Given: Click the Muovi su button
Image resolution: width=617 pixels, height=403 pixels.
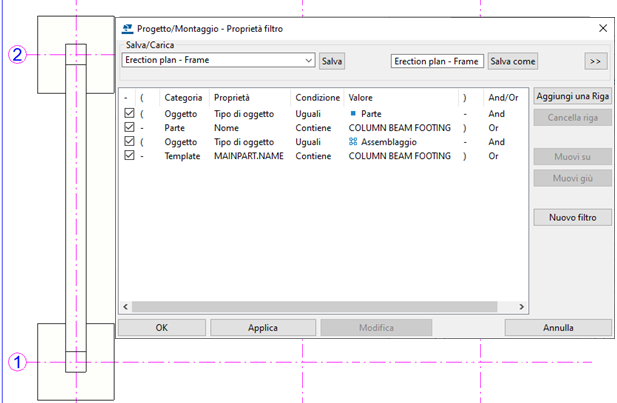Looking at the screenshot, I should [573, 157].
